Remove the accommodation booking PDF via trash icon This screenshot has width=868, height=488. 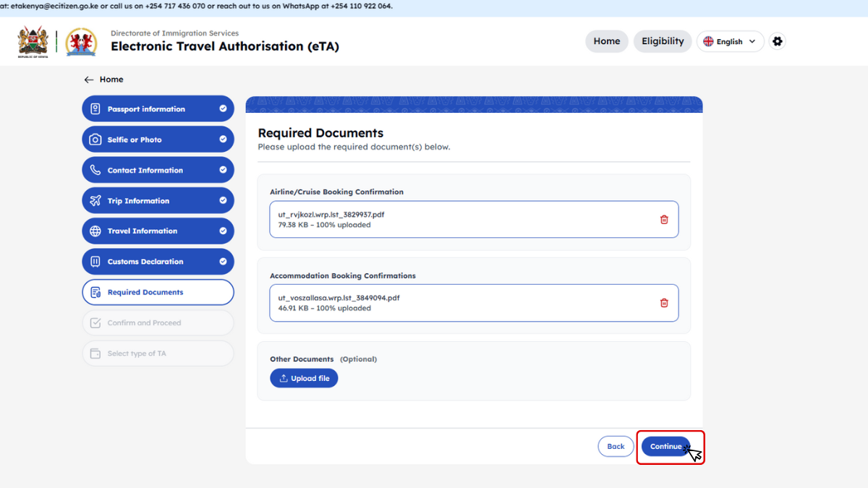(664, 303)
